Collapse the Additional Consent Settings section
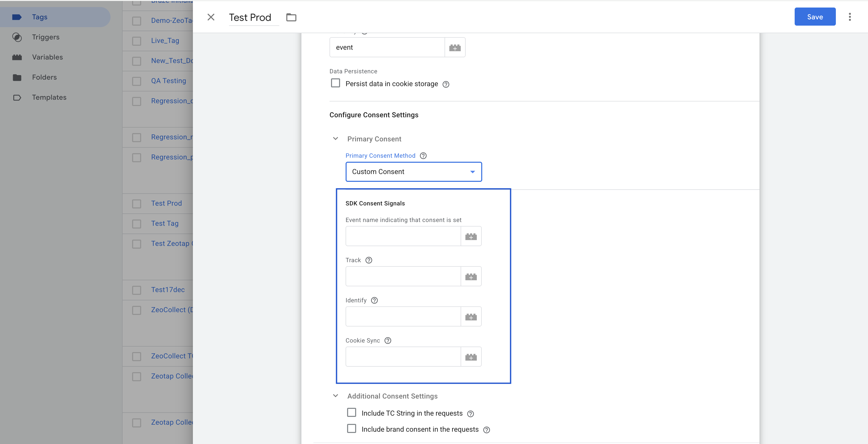 pyautogui.click(x=335, y=396)
